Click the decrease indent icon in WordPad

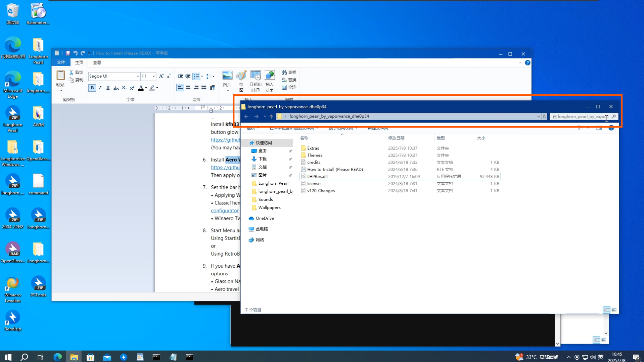tap(180, 76)
